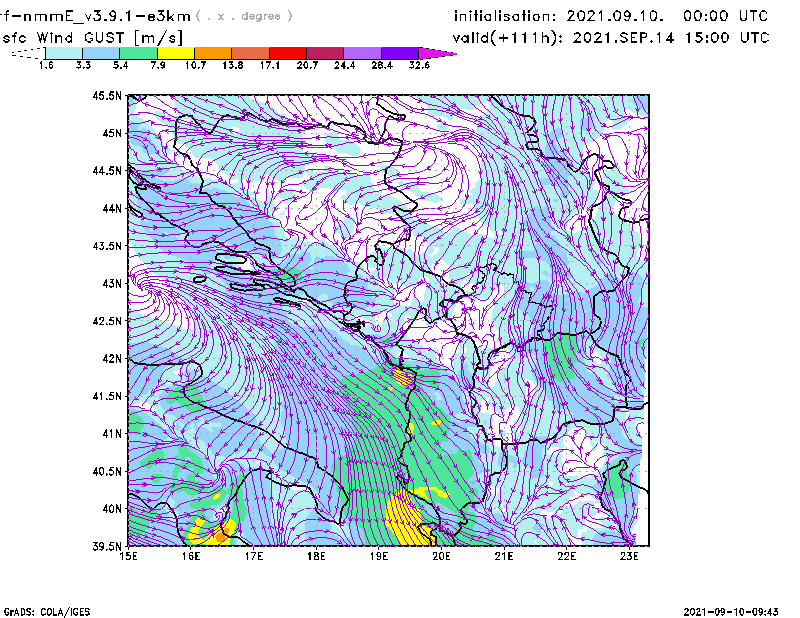
Task: Click the 40N latitude axis label
Action: (x=112, y=509)
